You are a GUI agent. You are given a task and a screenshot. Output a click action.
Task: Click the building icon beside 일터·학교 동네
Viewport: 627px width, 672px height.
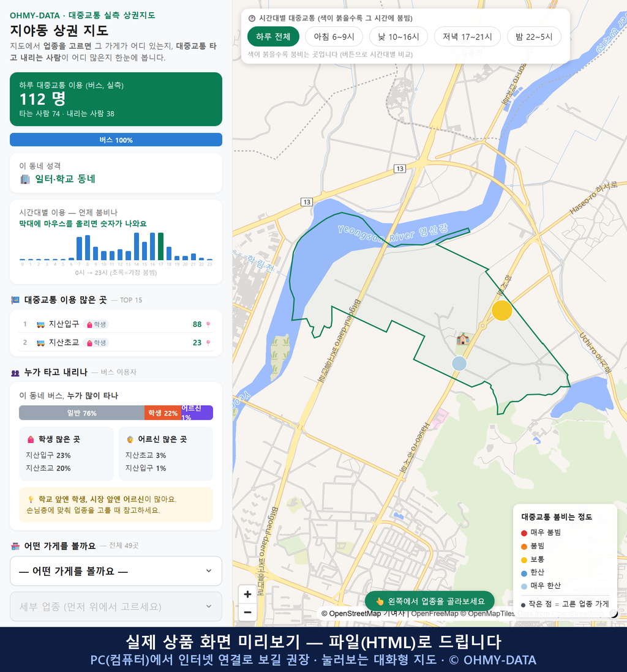point(25,179)
